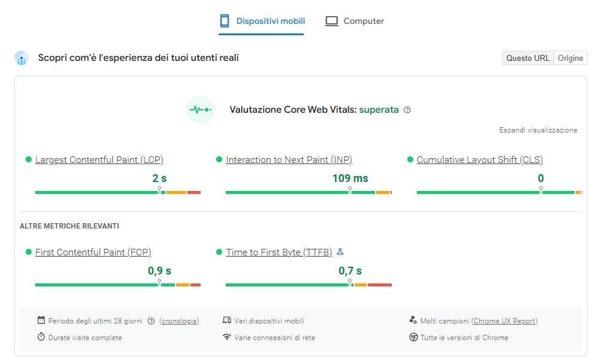Switch to the Computer tab

coord(363,21)
